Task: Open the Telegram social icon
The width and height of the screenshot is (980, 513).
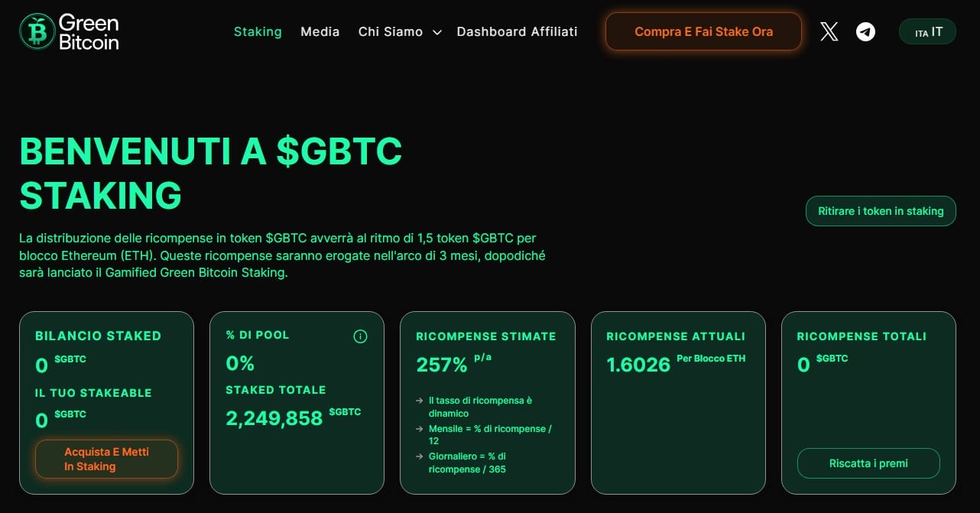Action: 865,31
